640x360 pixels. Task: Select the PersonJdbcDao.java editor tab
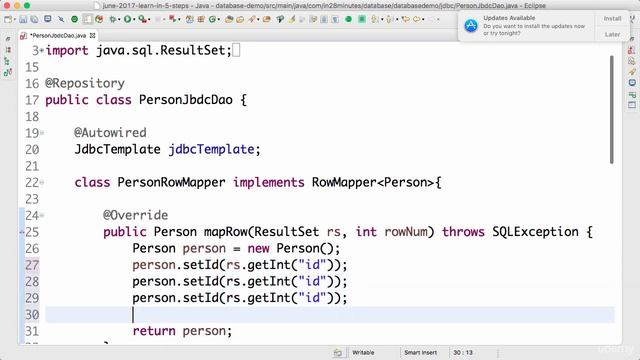point(58,36)
